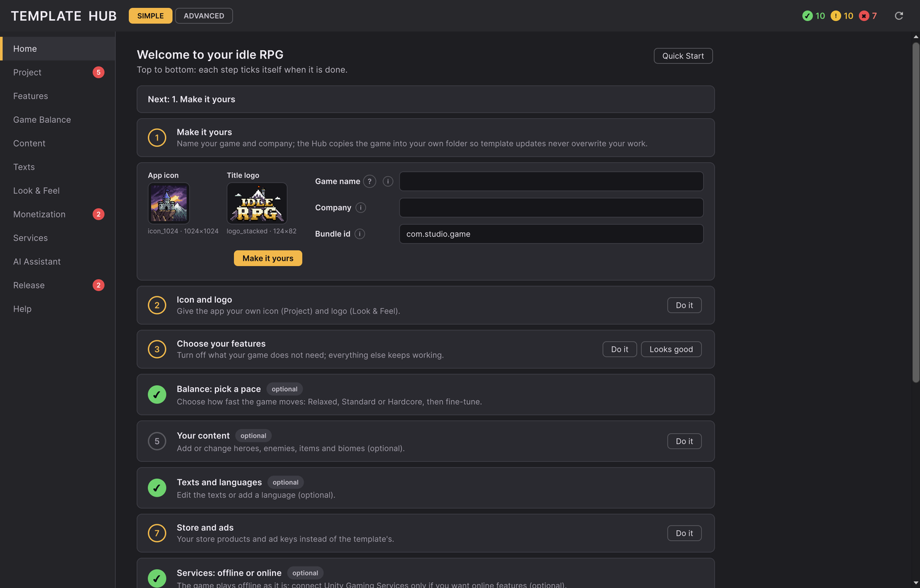Switch to Simple mode
This screenshot has height=588, width=920.
(x=150, y=16)
